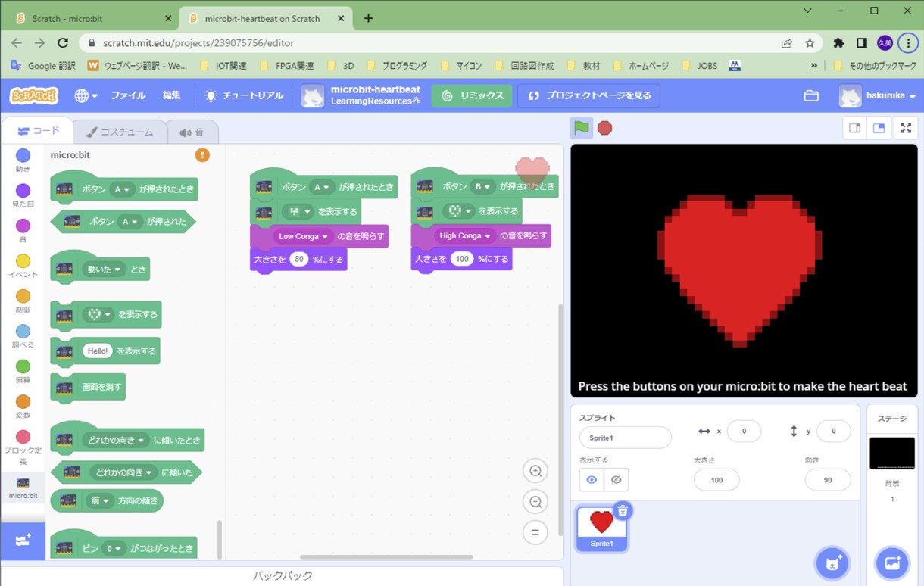924x586 pixels.
Task: Switch to the 音 sounds tab
Action: click(192, 132)
